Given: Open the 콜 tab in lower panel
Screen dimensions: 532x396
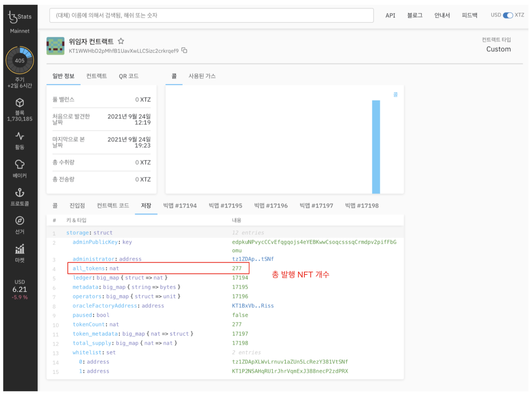Looking at the screenshot, I should [55, 206].
